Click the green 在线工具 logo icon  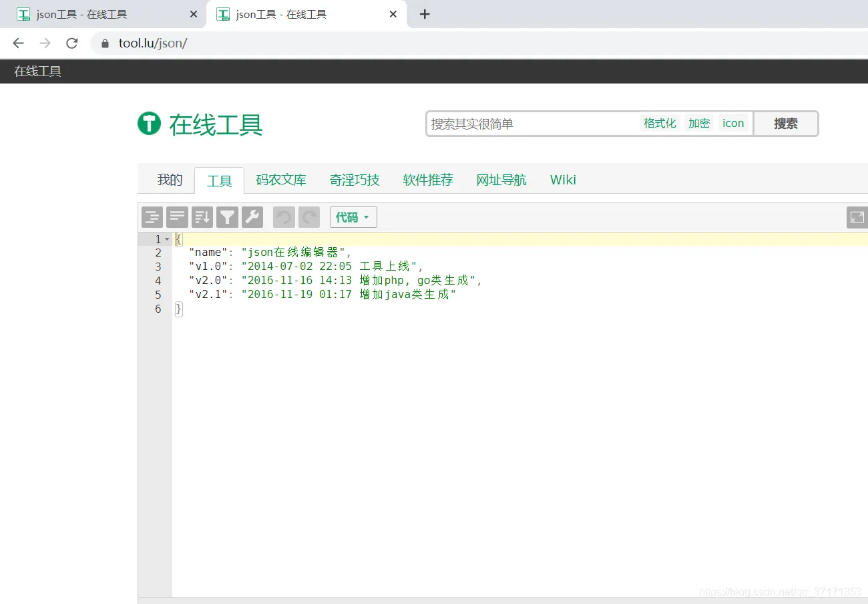(149, 124)
